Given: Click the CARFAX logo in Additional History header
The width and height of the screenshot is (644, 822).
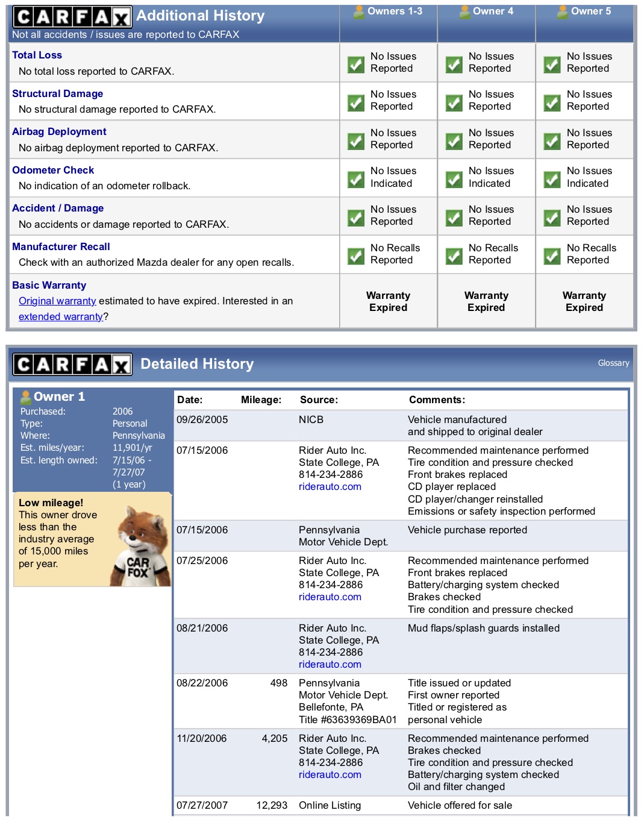Looking at the screenshot, I should pos(72,17).
